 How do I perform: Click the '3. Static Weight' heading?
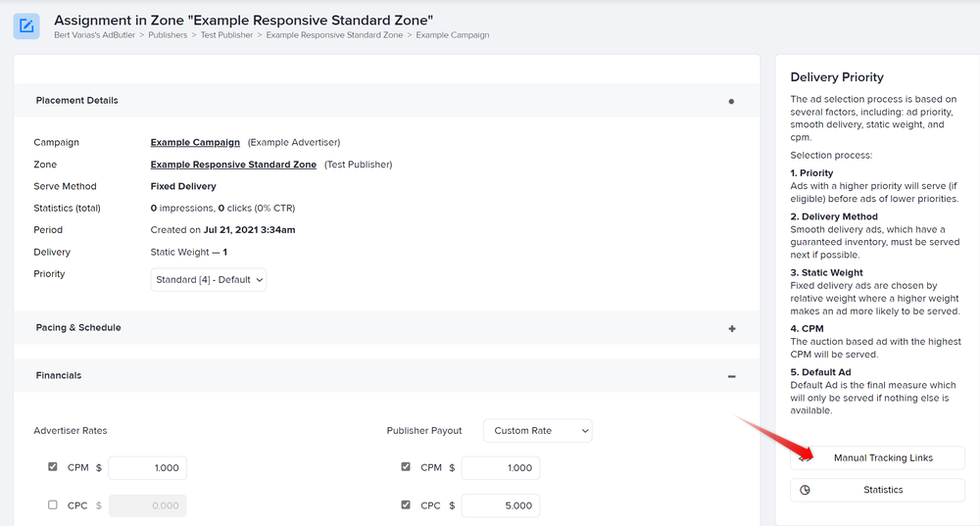point(826,272)
